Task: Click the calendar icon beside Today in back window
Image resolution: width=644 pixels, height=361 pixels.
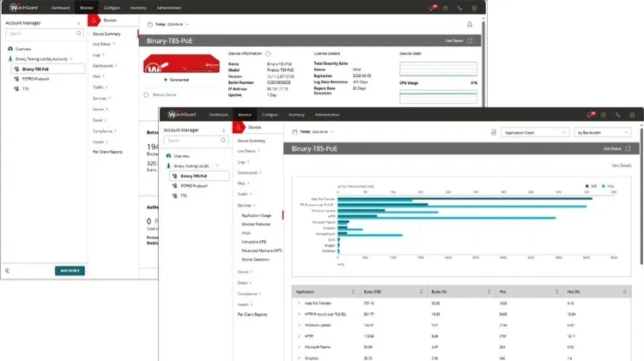Action: tap(150, 25)
